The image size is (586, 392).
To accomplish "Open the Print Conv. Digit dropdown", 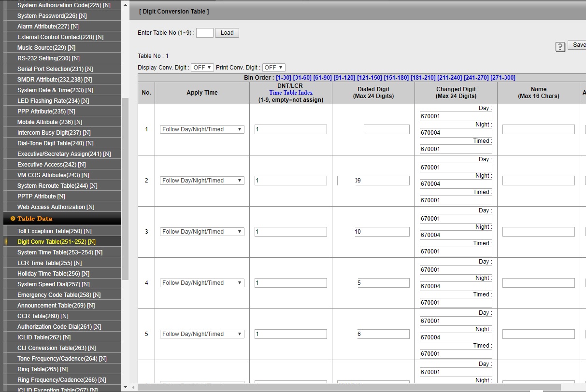I will [x=274, y=68].
